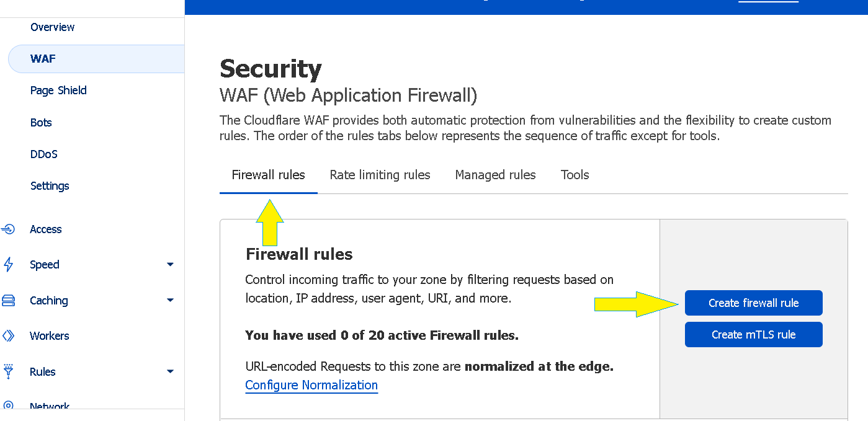Open the Configure Normalization link
Image resolution: width=868 pixels, height=421 pixels.
[x=311, y=385]
